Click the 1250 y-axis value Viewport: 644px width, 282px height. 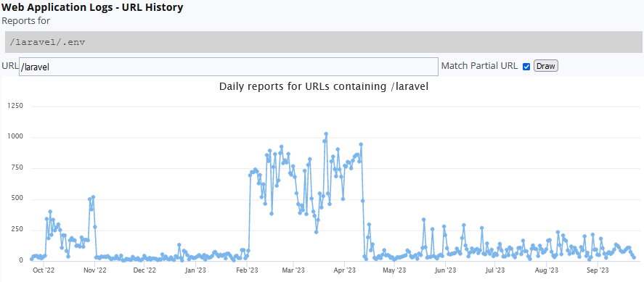[x=15, y=106]
